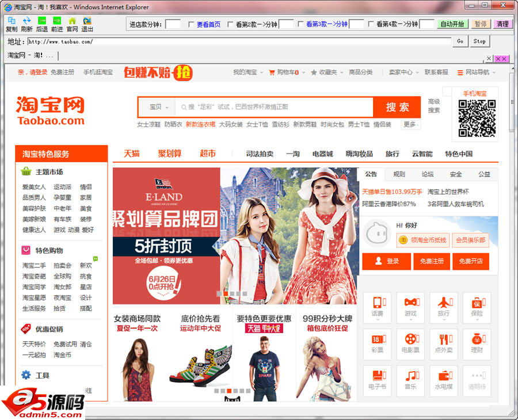This screenshot has width=518, height=420.
Task: Click the 高级搜索 link
Action: pyautogui.click(x=434, y=106)
